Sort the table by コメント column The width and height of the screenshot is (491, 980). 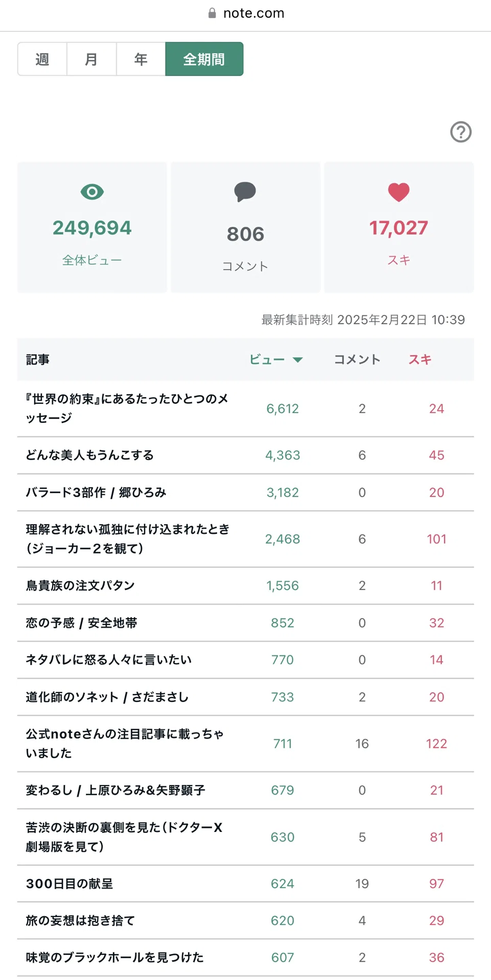pyautogui.click(x=357, y=359)
